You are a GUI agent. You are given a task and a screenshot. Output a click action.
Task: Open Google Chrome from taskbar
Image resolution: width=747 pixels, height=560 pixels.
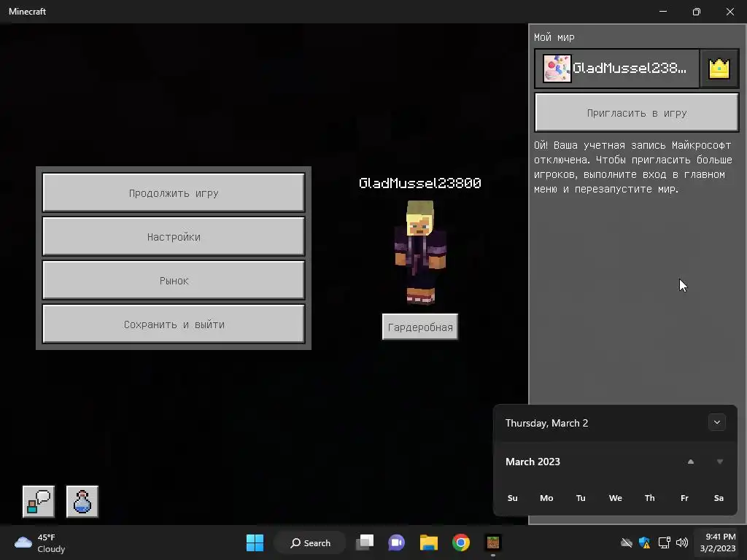[461, 542]
